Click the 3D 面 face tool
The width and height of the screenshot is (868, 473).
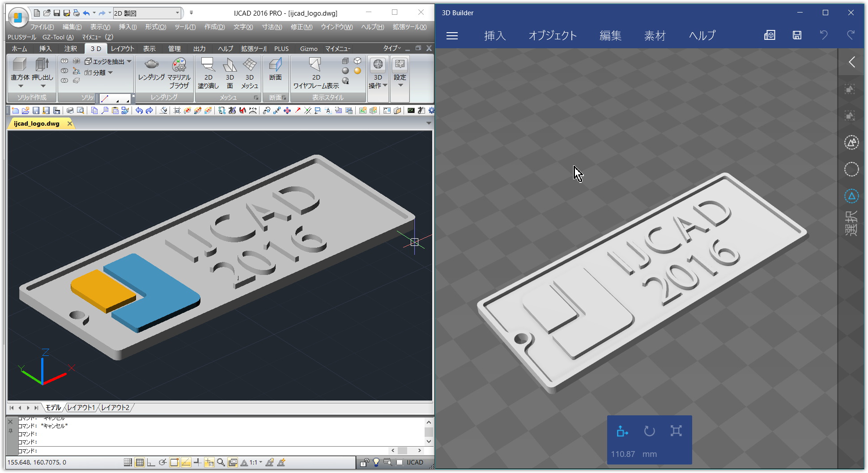pyautogui.click(x=230, y=73)
